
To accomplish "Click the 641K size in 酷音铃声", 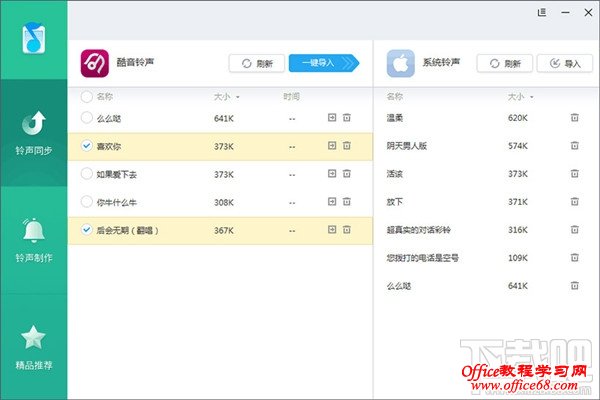I will (224, 119).
